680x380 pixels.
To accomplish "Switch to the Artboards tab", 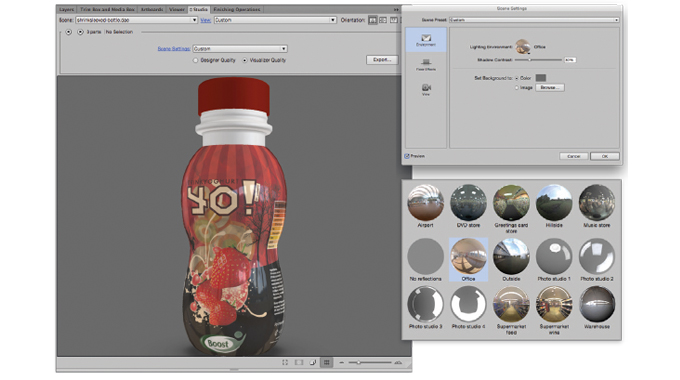I will click(151, 9).
